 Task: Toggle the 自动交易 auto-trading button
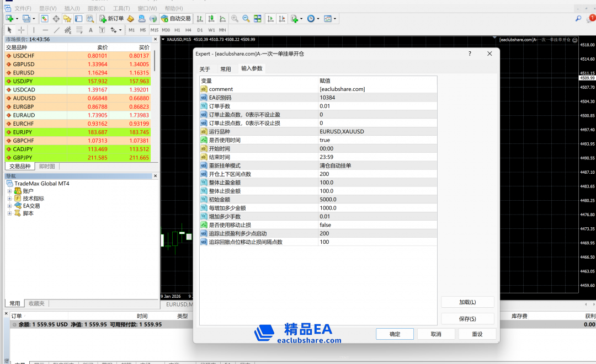[x=175, y=19]
